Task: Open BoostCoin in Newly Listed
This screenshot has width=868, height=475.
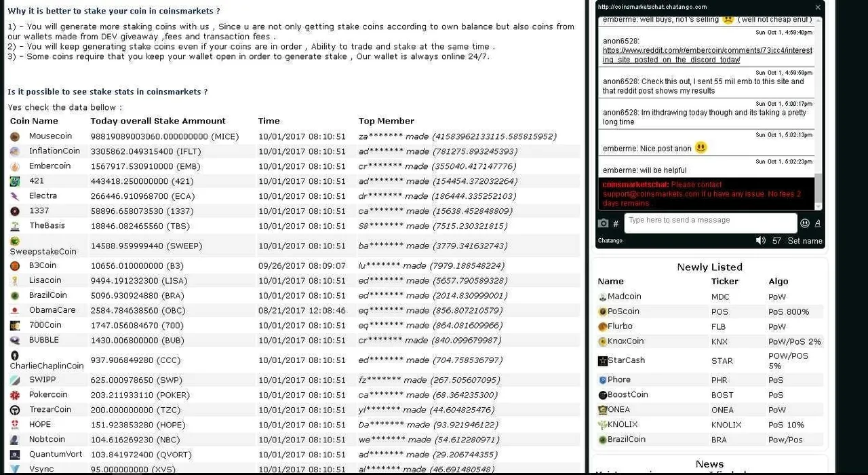Action: click(628, 395)
